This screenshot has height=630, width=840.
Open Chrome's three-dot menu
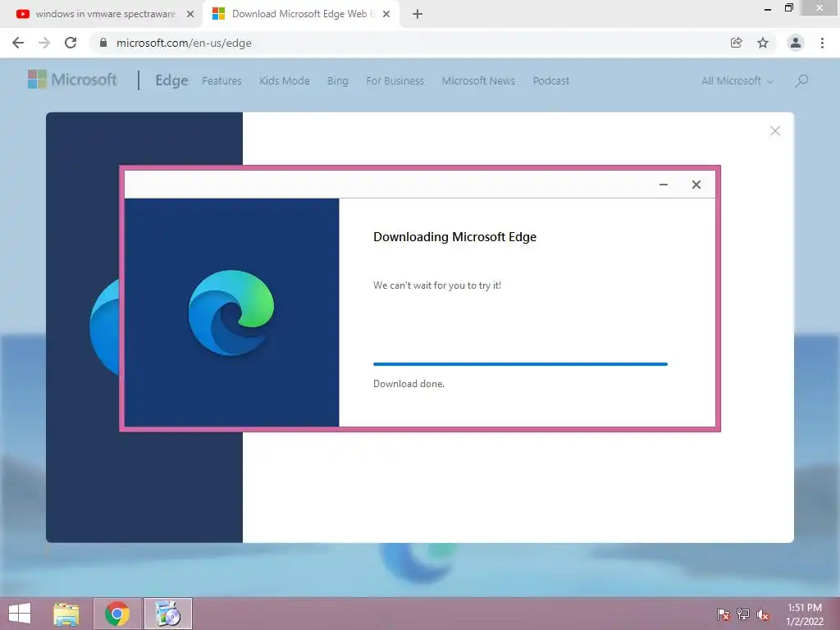coord(822,43)
